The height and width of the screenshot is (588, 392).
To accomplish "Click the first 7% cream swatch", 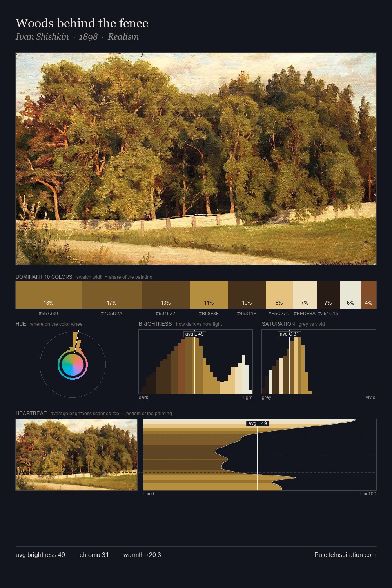I will click(x=305, y=295).
